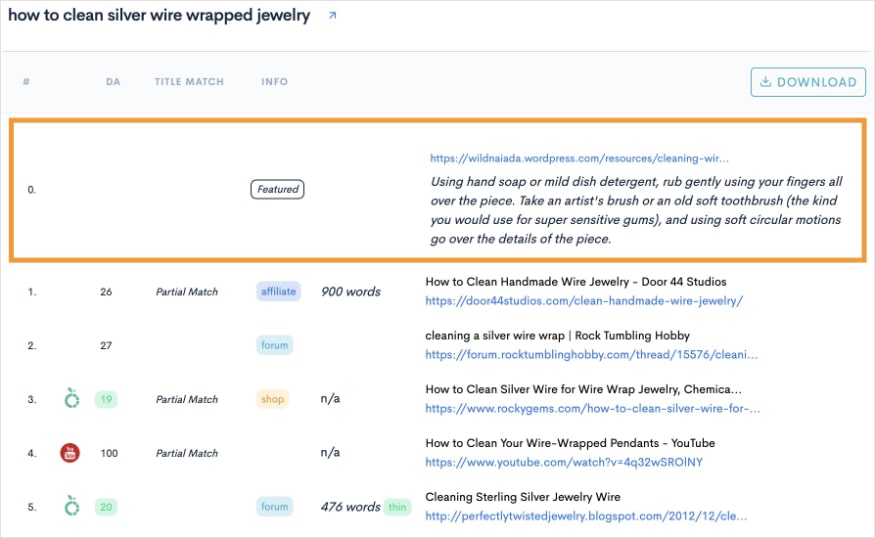Click the 'n/a' word count in row 4
The width and height of the screenshot is (875, 538).
pyautogui.click(x=330, y=452)
